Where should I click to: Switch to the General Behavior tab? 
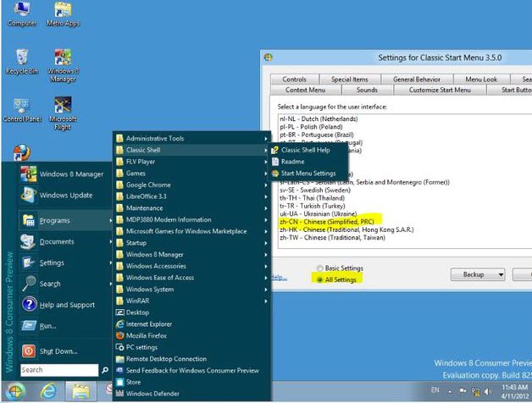415,79
